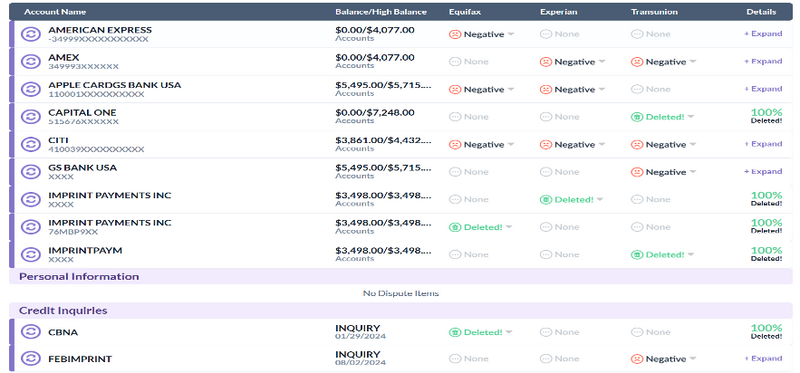The width and height of the screenshot is (800, 373).
Task: Click the Account Name column header
Action: [x=55, y=12]
